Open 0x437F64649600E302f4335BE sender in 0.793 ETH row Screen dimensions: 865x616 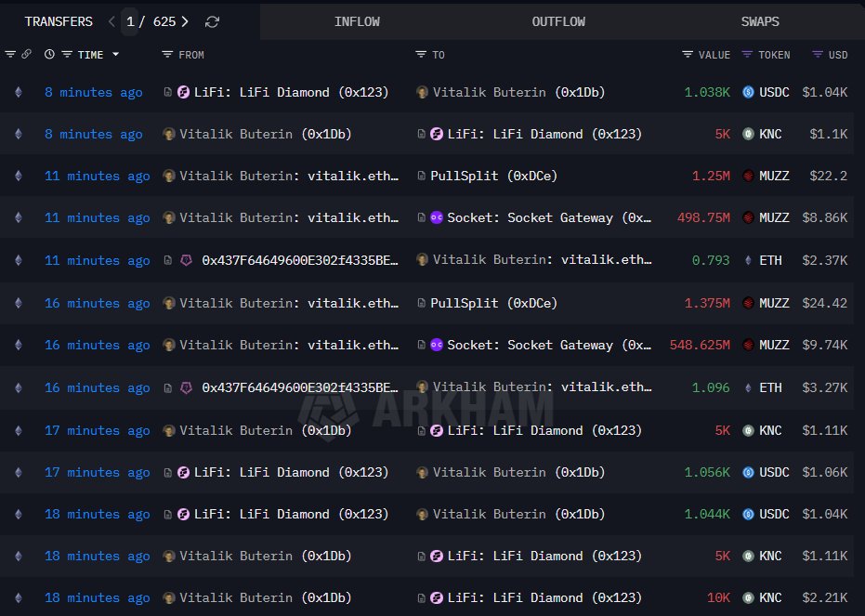pos(299,260)
